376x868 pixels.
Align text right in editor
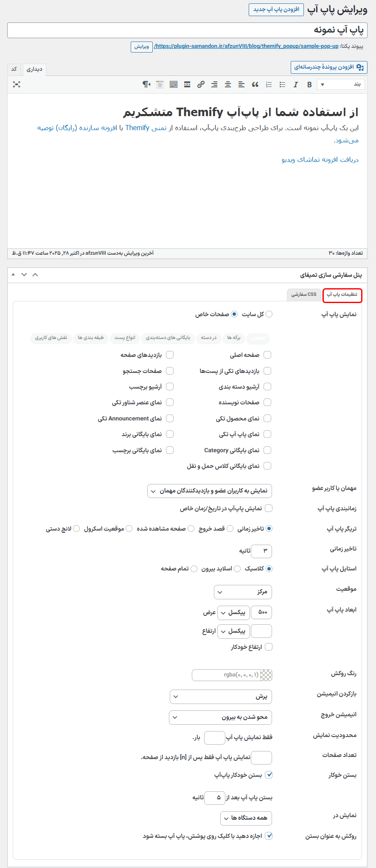[214, 85]
